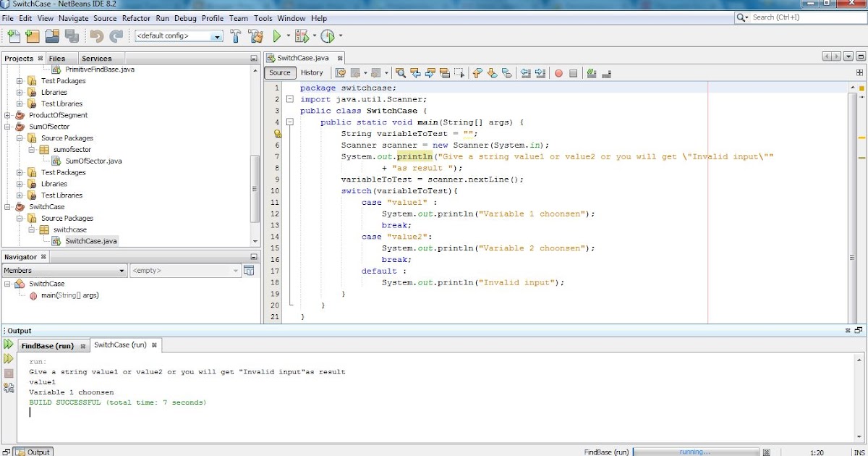868x456 pixels.
Task: Click the Clean and Build icon
Action: [x=257, y=36]
